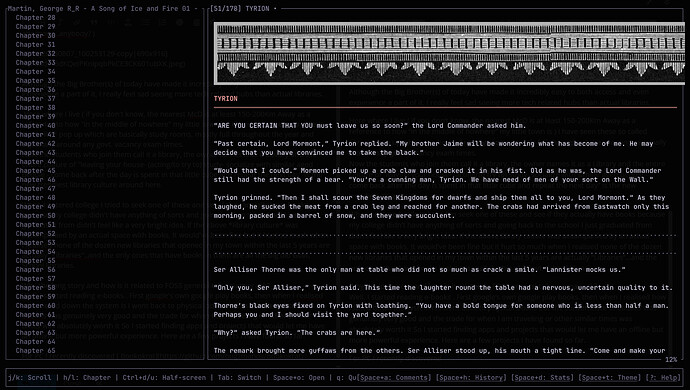
Task: Select Chapter 61 in the list
Action: click(x=36, y=315)
